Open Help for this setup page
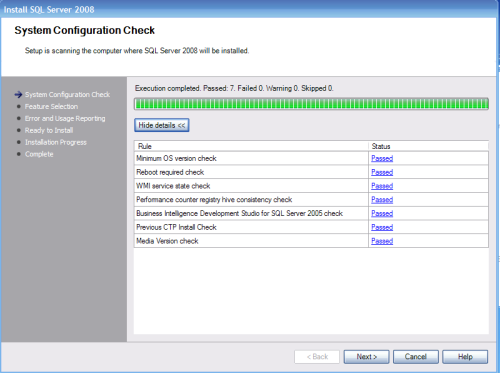The image size is (500, 373). coord(465,357)
